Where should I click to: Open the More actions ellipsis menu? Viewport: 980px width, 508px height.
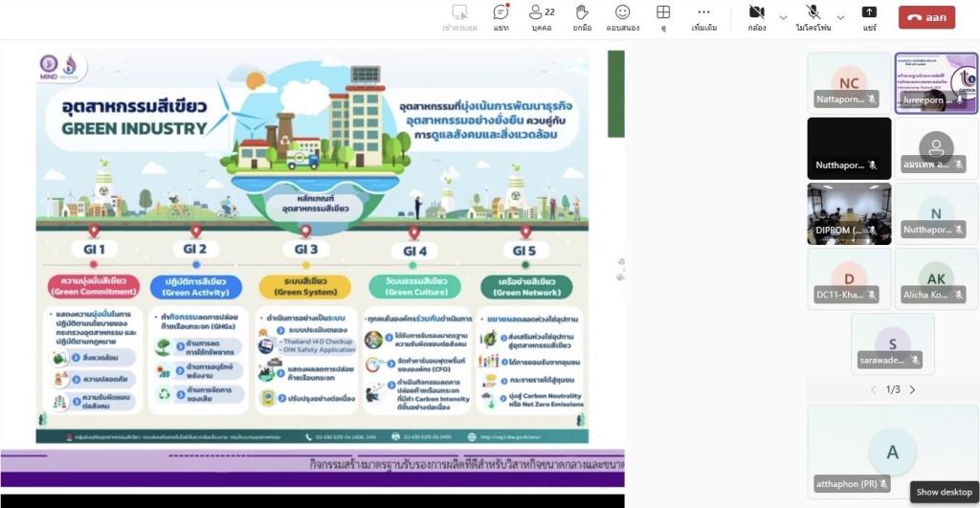(x=704, y=17)
